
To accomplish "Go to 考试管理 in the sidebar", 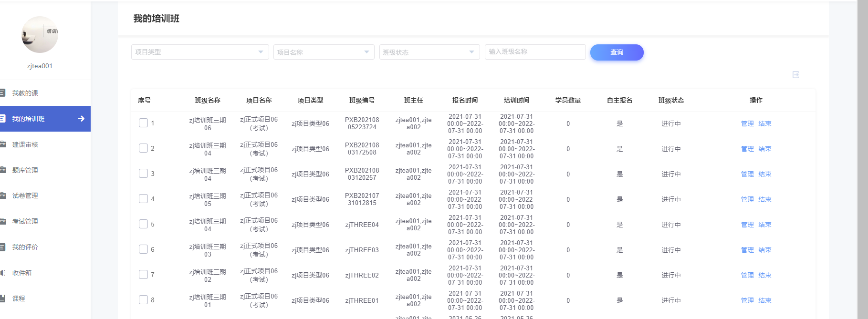I will [x=25, y=221].
